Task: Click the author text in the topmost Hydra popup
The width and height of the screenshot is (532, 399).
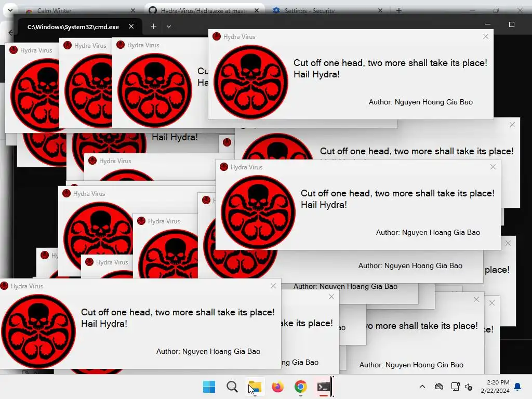Action: (420, 102)
